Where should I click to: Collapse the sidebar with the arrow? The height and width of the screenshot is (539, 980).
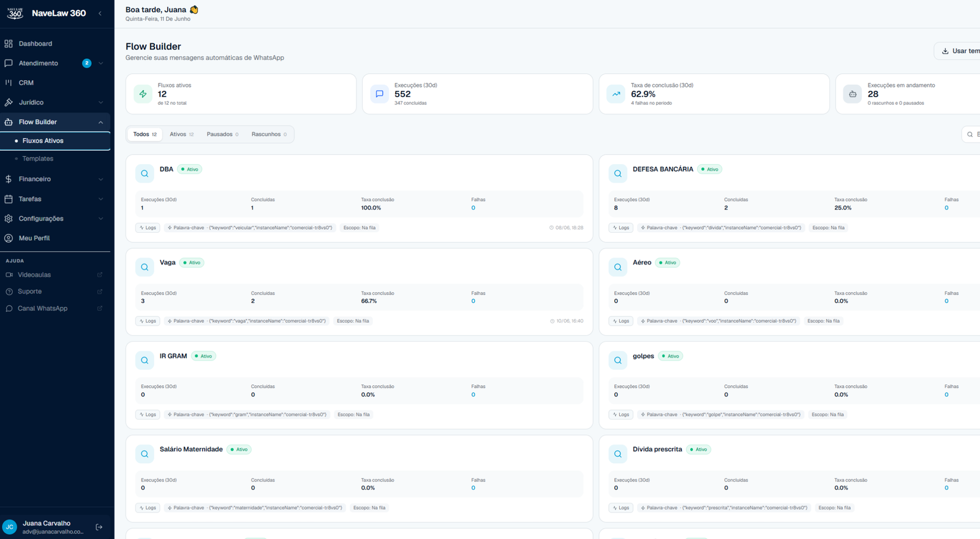tap(100, 13)
